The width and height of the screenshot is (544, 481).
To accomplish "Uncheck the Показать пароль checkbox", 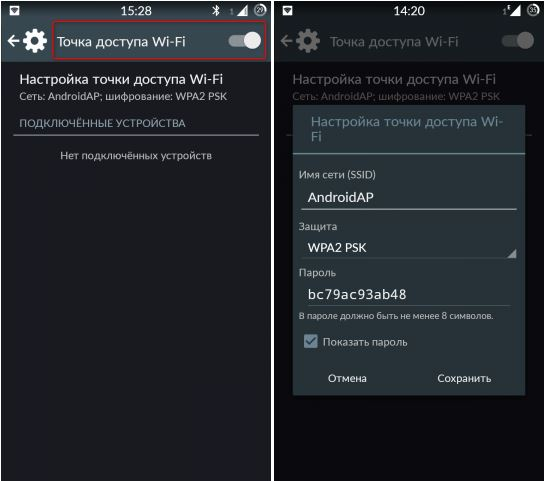I will [311, 341].
